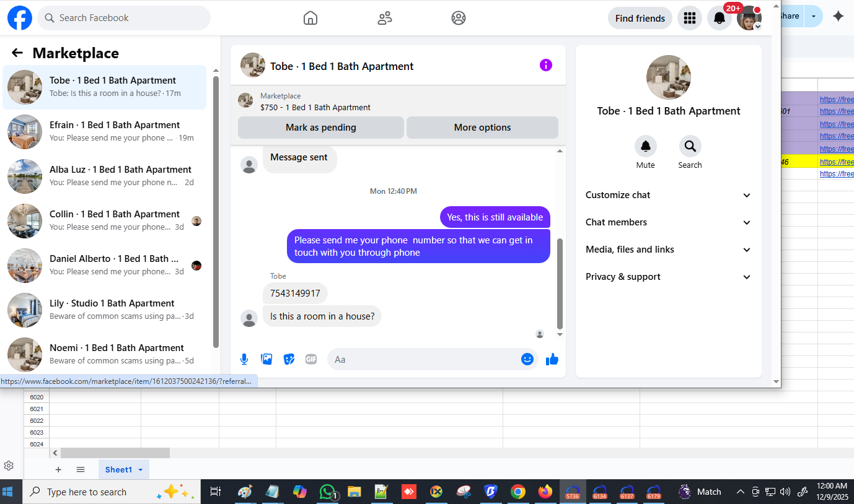Add a new sheet with plus icon
Image resolution: width=854 pixels, height=504 pixels.
click(x=58, y=469)
